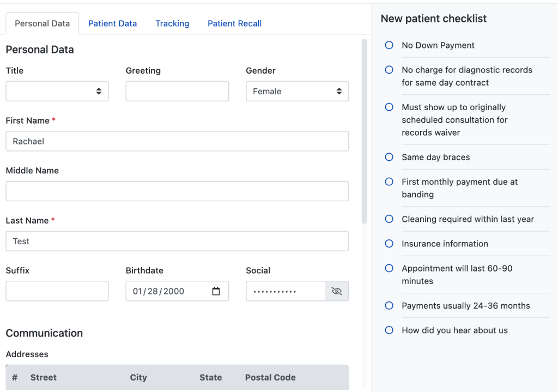This screenshot has height=392, width=558.
Task: Mark Same day braces as complete
Action: click(389, 157)
